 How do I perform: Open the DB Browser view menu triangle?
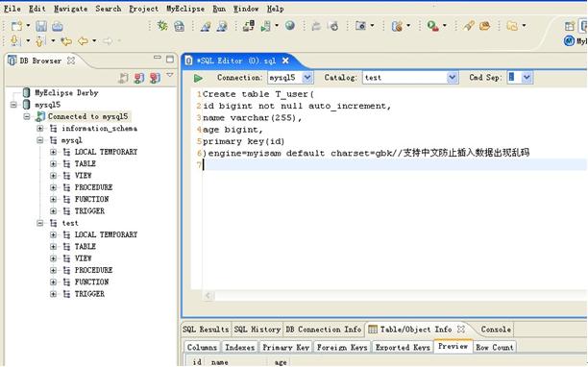pos(170,75)
